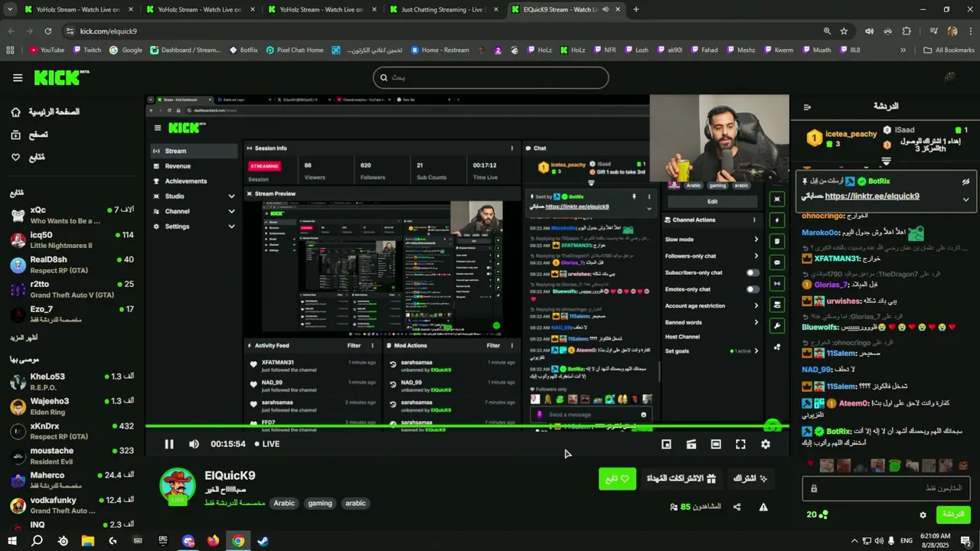This screenshot has height=551, width=980.
Task: Switch to Just Chatting Streaming tab
Action: (444, 9)
